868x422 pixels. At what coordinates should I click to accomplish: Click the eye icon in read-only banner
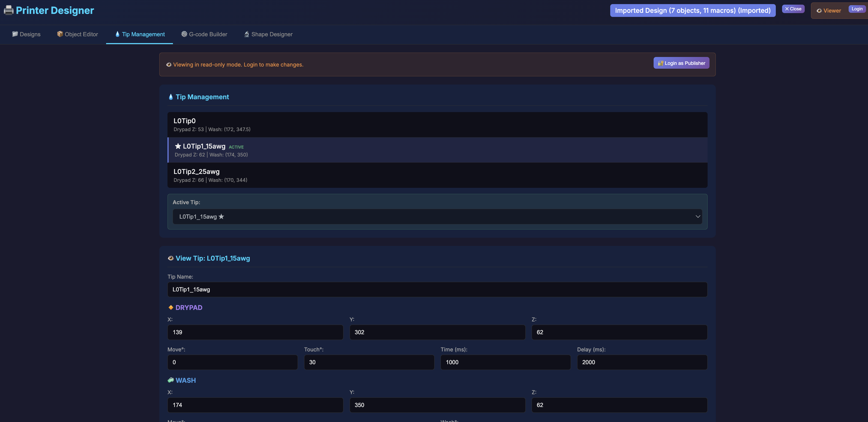pos(169,65)
